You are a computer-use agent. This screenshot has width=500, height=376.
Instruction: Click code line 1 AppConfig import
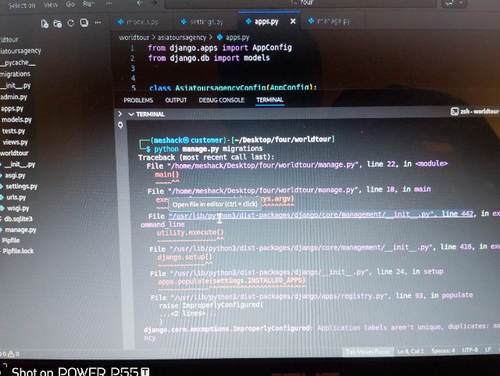(x=220, y=48)
